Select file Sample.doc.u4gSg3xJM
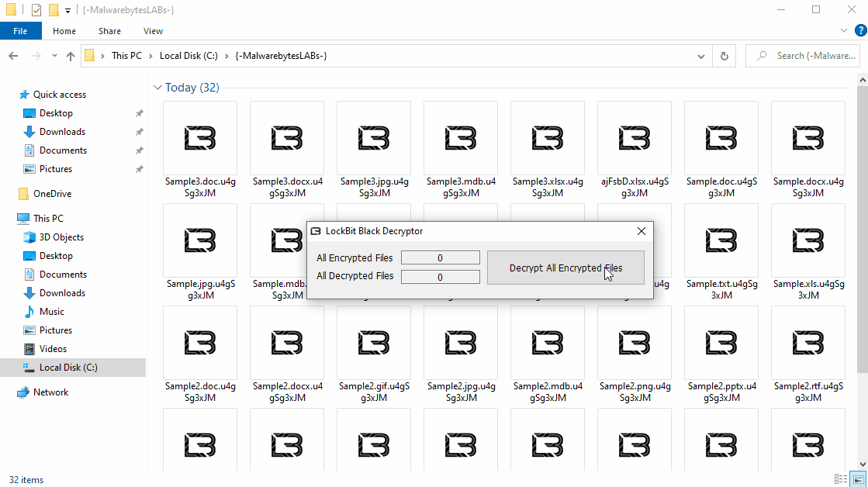 point(722,150)
